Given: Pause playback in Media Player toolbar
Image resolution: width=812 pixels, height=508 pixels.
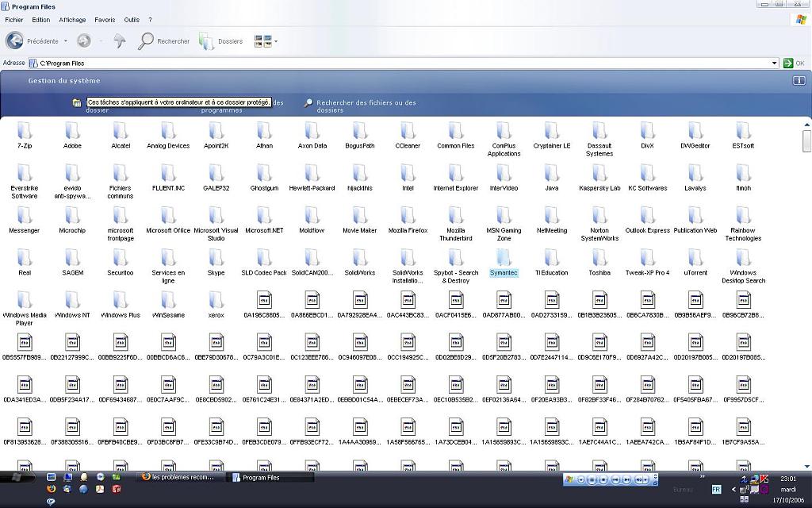Looking at the screenshot, I should [592, 480].
